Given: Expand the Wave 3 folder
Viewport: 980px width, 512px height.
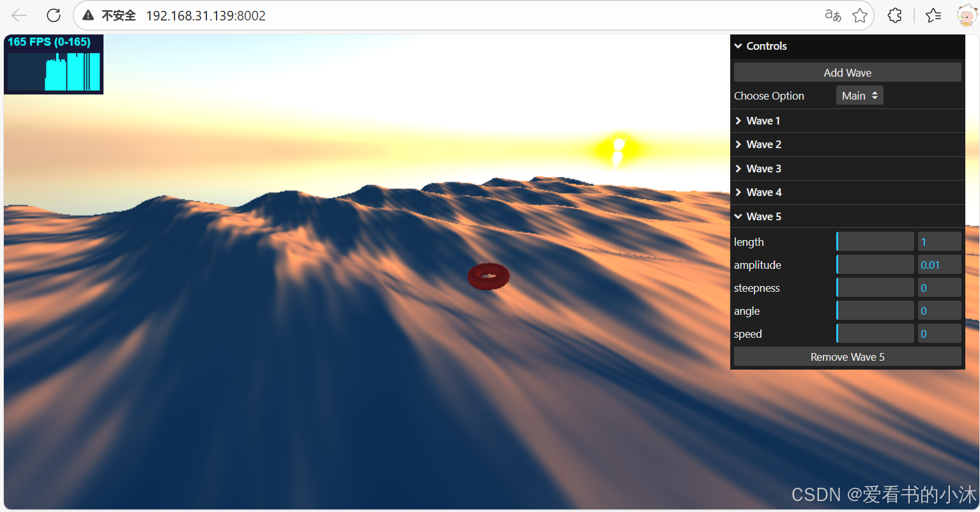Looking at the screenshot, I should pyautogui.click(x=847, y=169).
